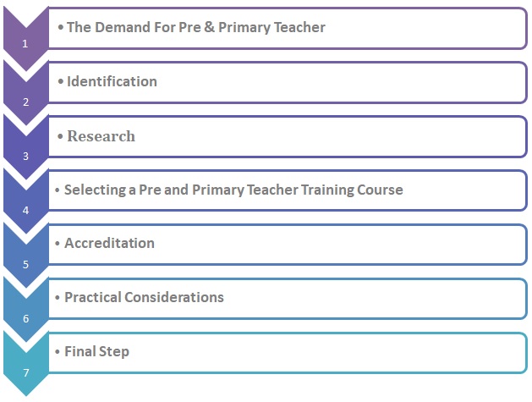Click the chevron arrow numbered 4
The image size is (532, 402).
[25, 201]
